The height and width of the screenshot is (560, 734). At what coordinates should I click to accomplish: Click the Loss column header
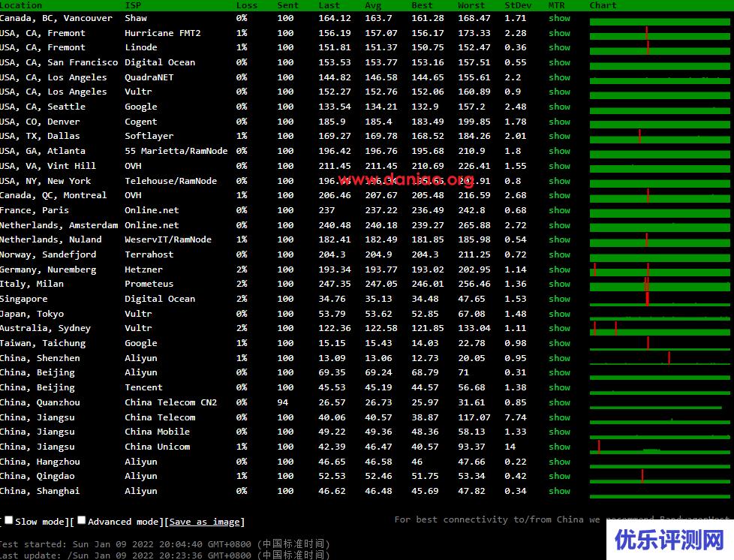(x=247, y=5)
